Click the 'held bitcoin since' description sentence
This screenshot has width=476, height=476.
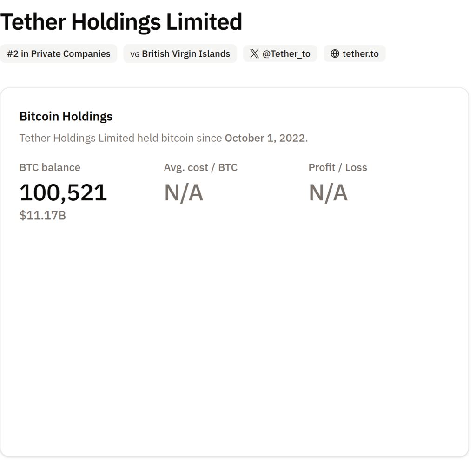(x=121, y=138)
